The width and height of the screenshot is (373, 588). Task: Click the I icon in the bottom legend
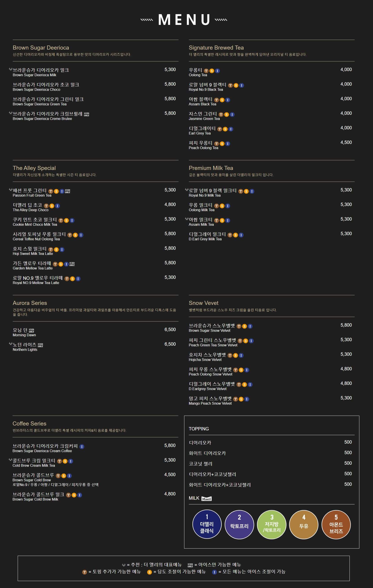click(214, 572)
